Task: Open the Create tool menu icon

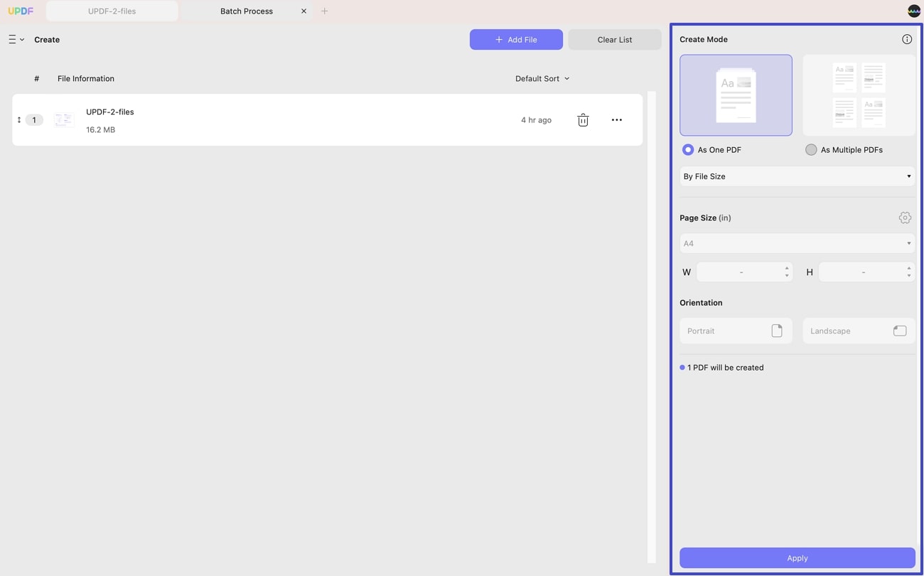Action: 16,40
